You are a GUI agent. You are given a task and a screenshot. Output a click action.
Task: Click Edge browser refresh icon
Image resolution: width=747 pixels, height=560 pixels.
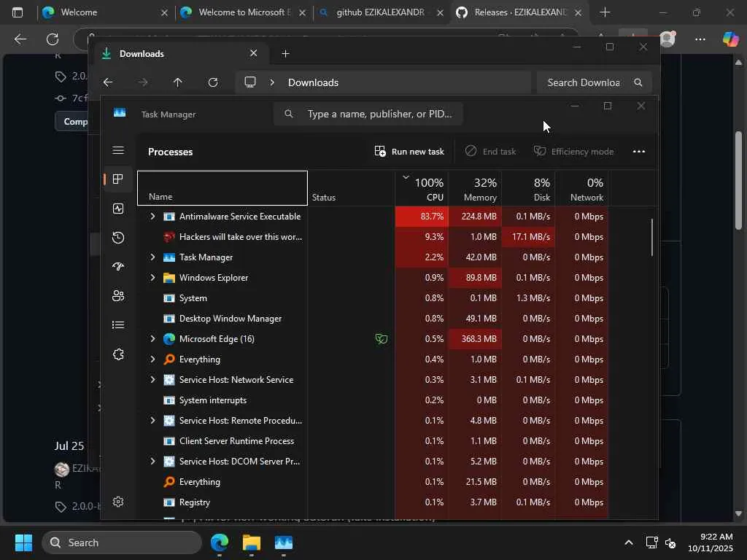click(x=53, y=39)
